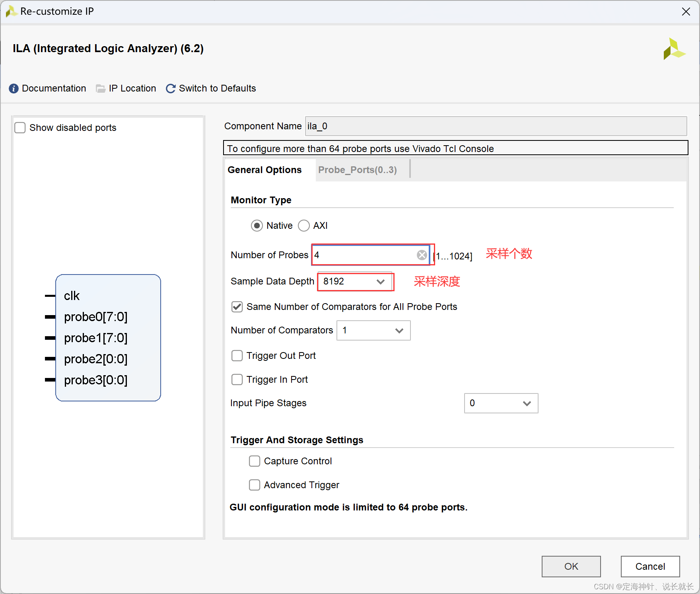Click the Switch to Defaults refresh icon

coord(171,88)
